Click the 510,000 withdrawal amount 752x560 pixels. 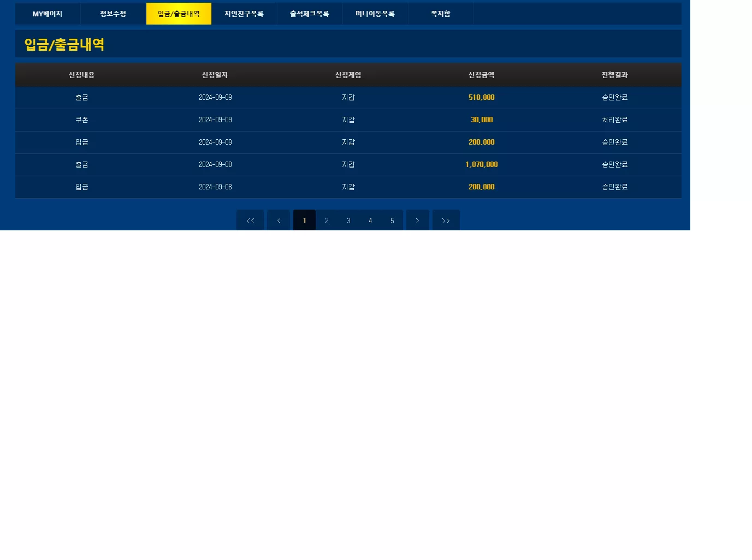click(x=482, y=97)
